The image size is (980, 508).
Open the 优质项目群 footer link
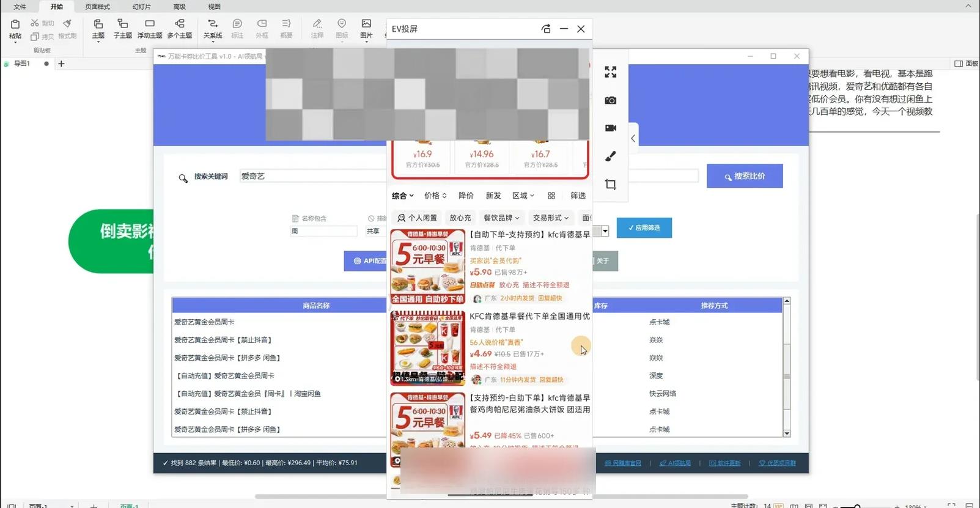point(778,463)
